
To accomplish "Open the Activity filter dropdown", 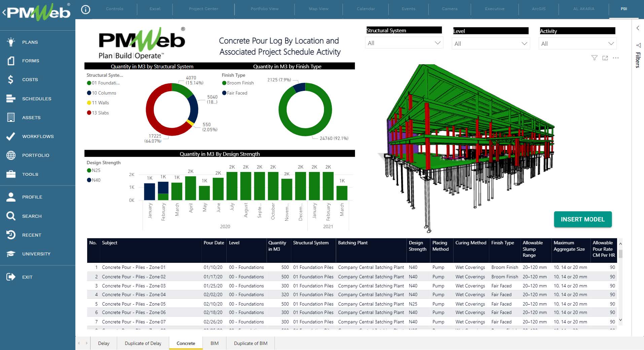I will (x=578, y=44).
